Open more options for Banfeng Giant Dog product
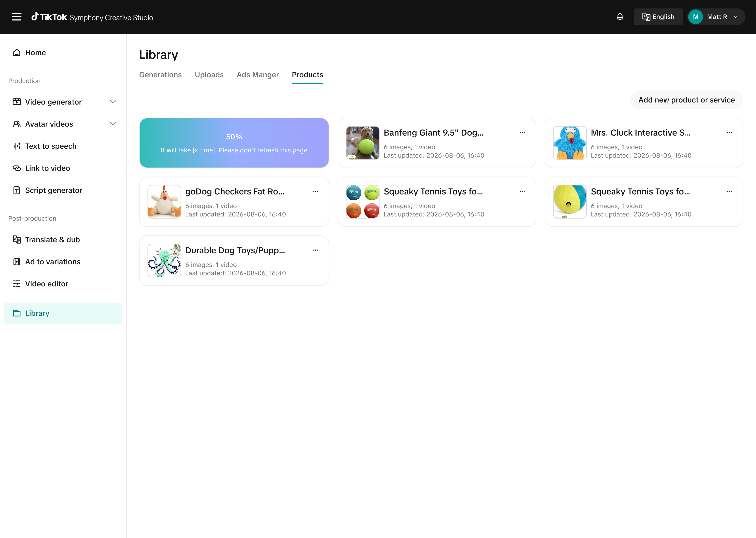This screenshot has width=756, height=538. click(x=522, y=132)
